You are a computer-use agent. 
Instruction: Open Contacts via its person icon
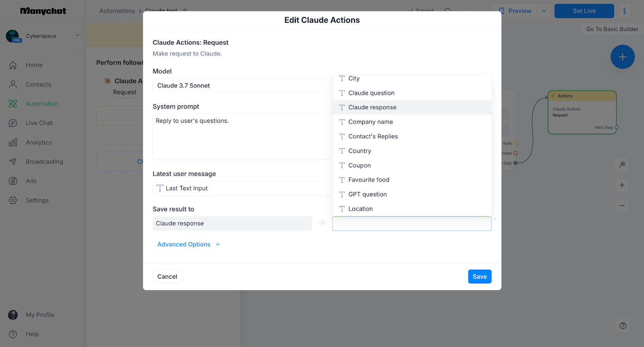[x=13, y=85]
